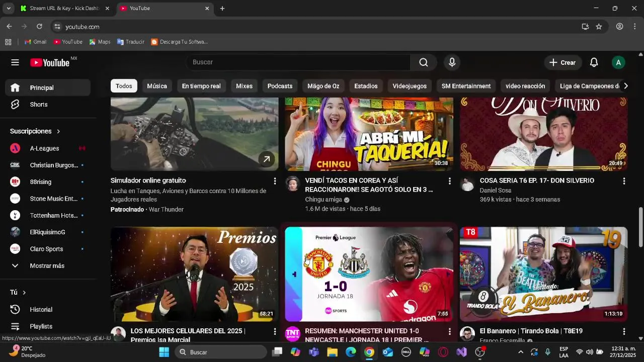
Task: Open Playlists in the sidebar
Action: click(x=48, y=326)
